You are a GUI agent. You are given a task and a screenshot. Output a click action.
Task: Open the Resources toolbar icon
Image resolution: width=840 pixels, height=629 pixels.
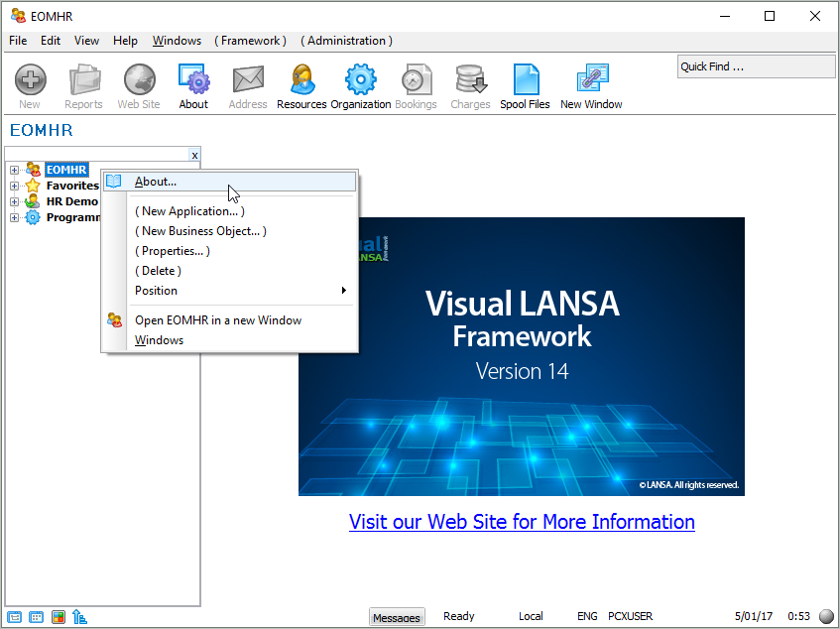pos(302,79)
